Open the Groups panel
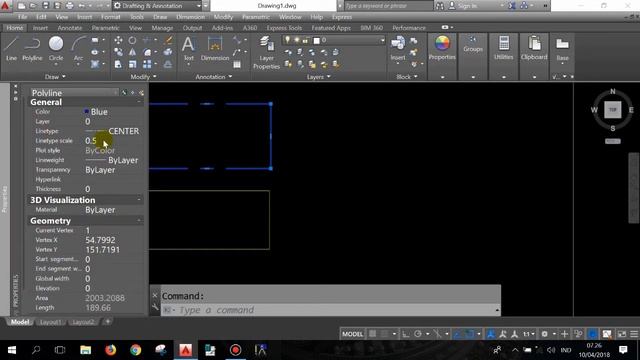The height and width of the screenshot is (360, 640). pos(473,44)
